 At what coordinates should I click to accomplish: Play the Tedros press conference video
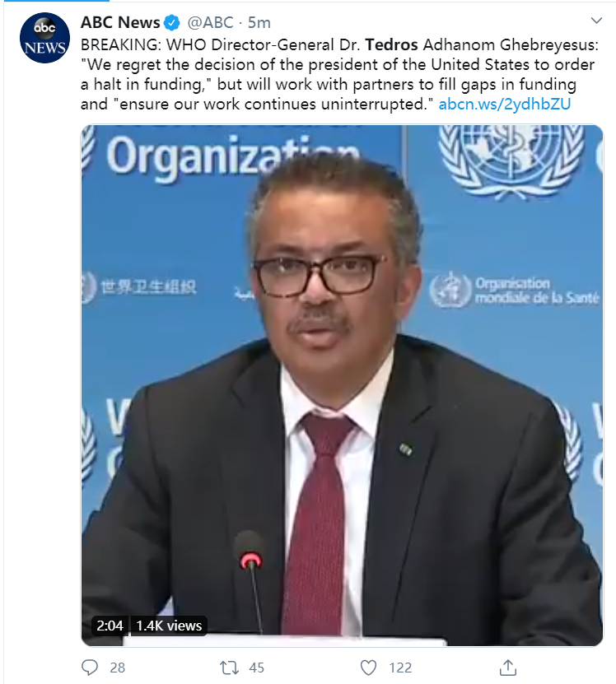342,385
